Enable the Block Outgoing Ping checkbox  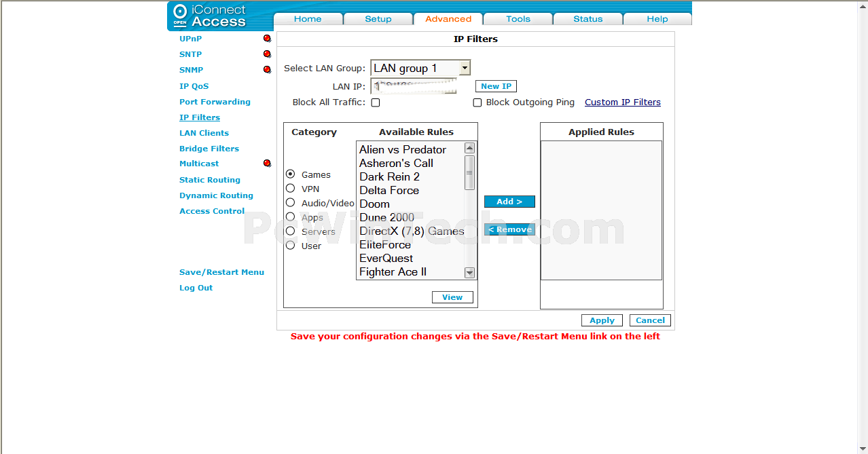click(x=477, y=102)
